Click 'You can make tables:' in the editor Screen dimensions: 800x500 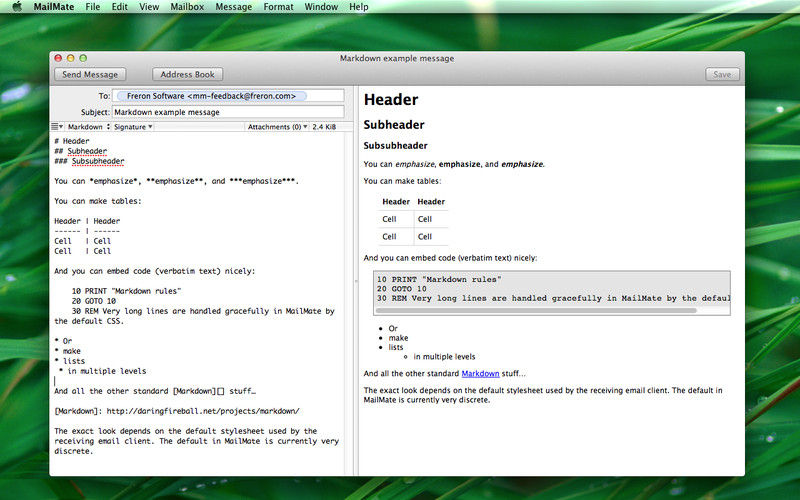pyautogui.click(x=98, y=201)
